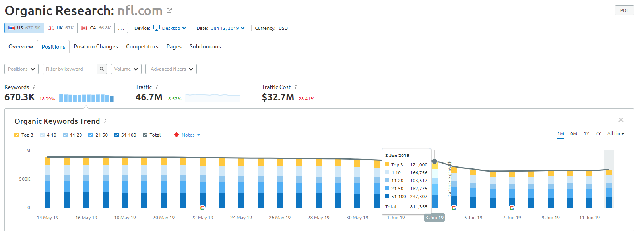Screen dimensions: 644x239
Task: Select the 6M time range
Action: (573, 133)
